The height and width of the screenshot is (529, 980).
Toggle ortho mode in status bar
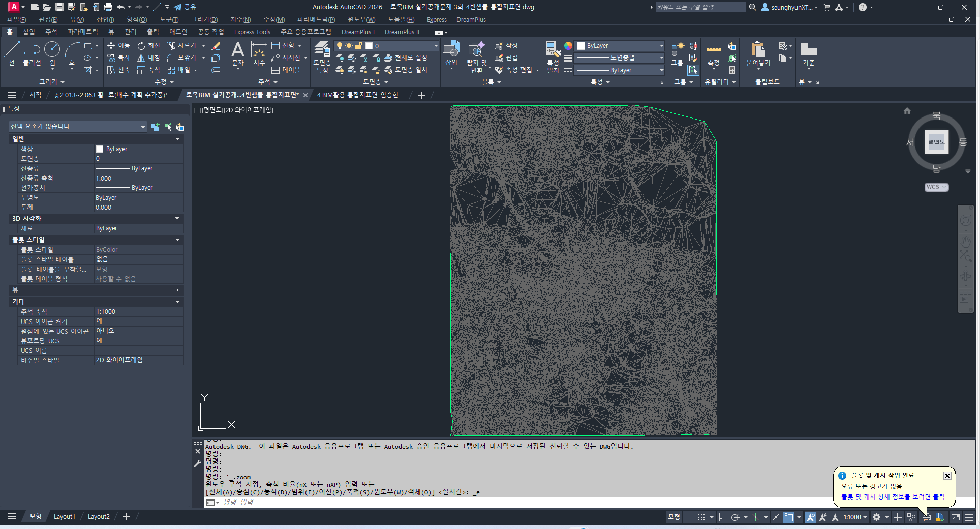click(x=722, y=517)
